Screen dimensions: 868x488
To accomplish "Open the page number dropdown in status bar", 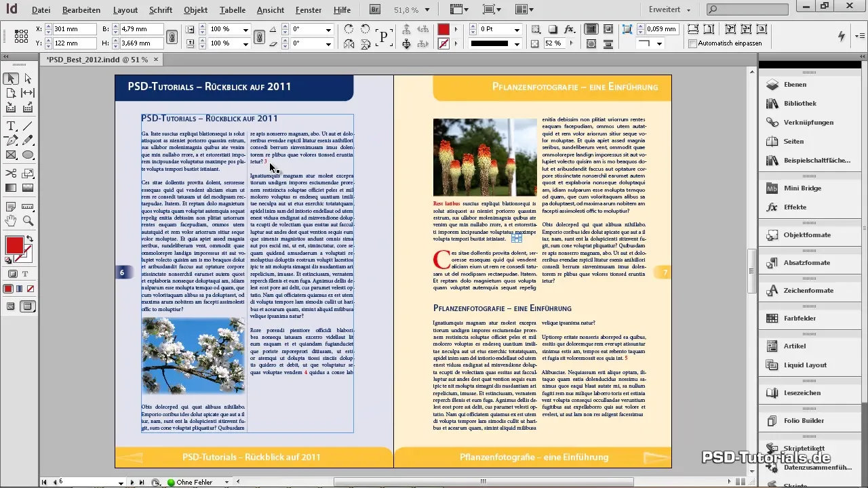I will tap(121, 483).
